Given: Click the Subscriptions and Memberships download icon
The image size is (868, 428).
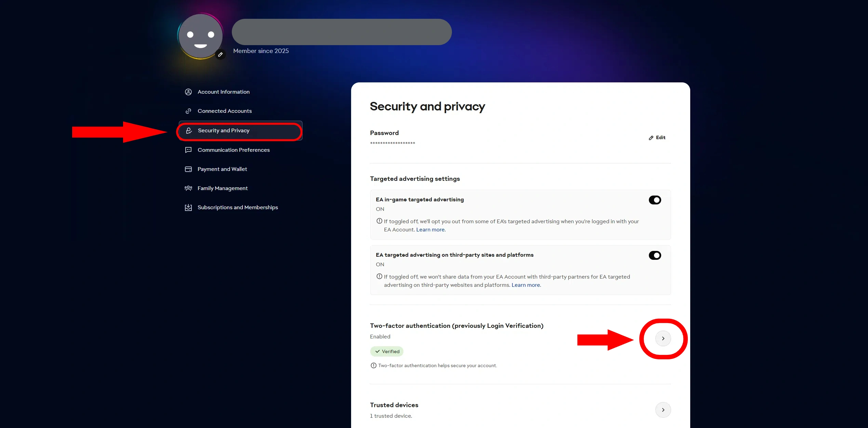Looking at the screenshot, I should pyautogui.click(x=188, y=208).
